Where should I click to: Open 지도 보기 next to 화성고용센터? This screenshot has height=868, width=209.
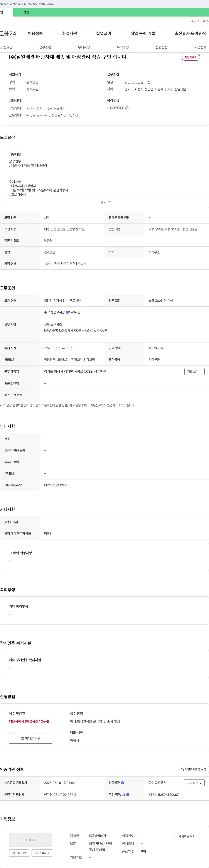coord(194,783)
